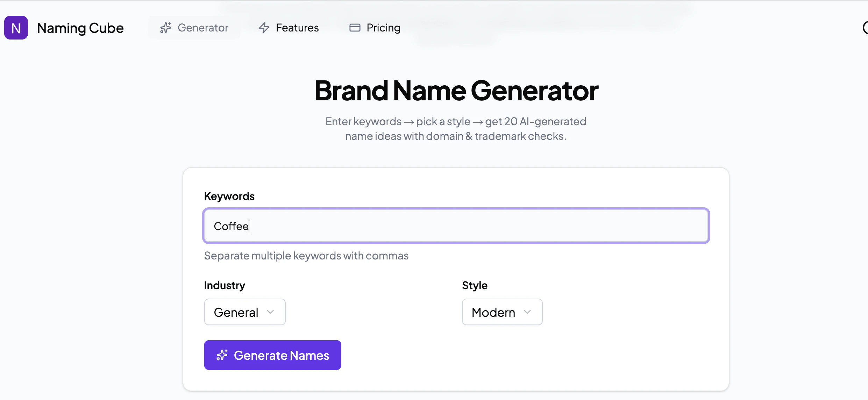Open the Pricing nav item

383,28
